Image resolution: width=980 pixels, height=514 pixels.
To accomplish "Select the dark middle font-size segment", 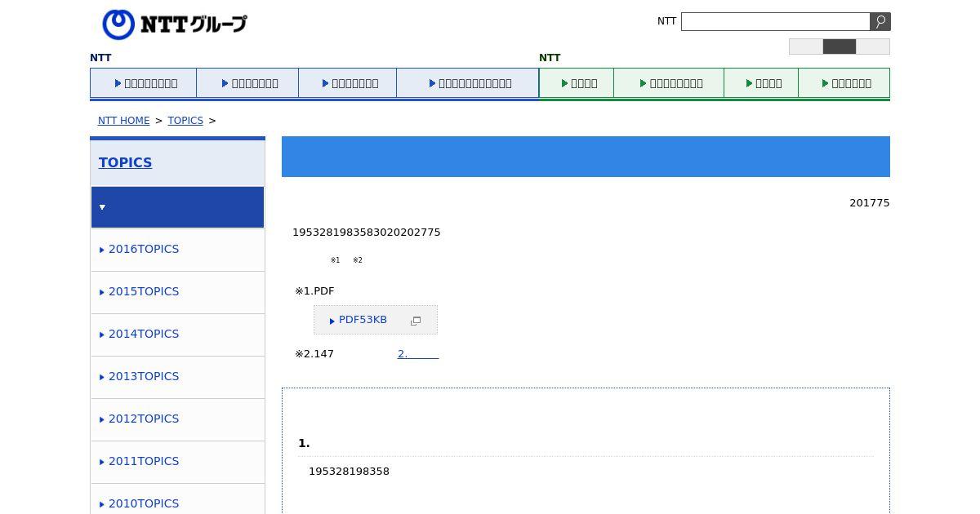I will point(840,47).
